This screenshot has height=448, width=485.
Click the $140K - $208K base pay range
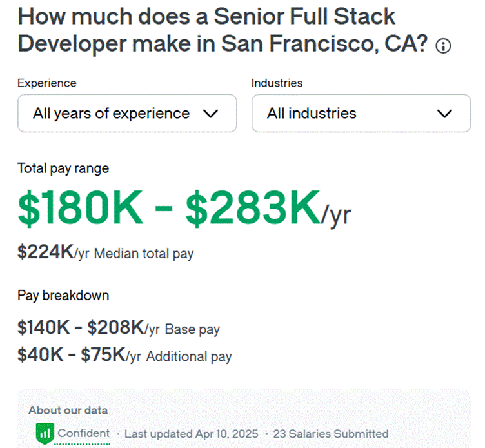click(x=80, y=328)
